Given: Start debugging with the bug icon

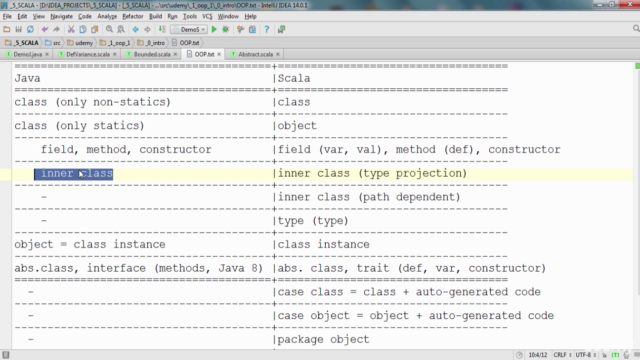Looking at the screenshot, I should point(226,29).
